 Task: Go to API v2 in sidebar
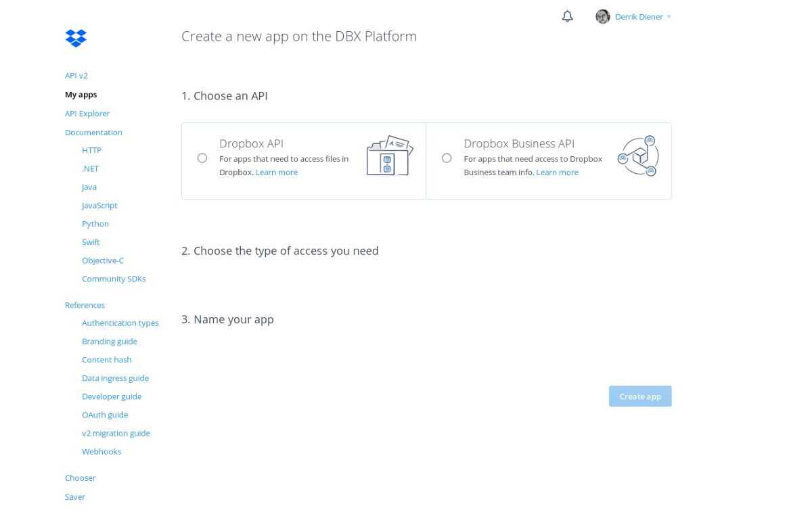pyautogui.click(x=76, y=76)
